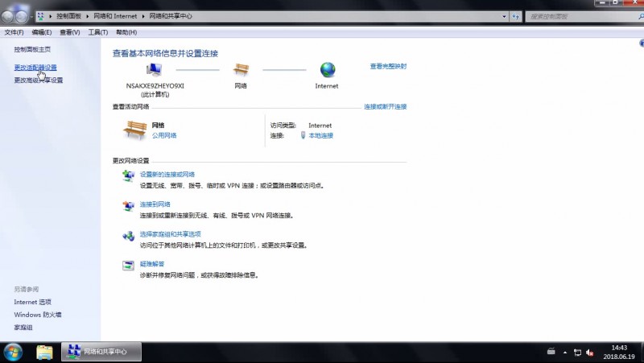Open Windows 防火墙 link
This screenshot has width=644, height=363.
[37, 315]
